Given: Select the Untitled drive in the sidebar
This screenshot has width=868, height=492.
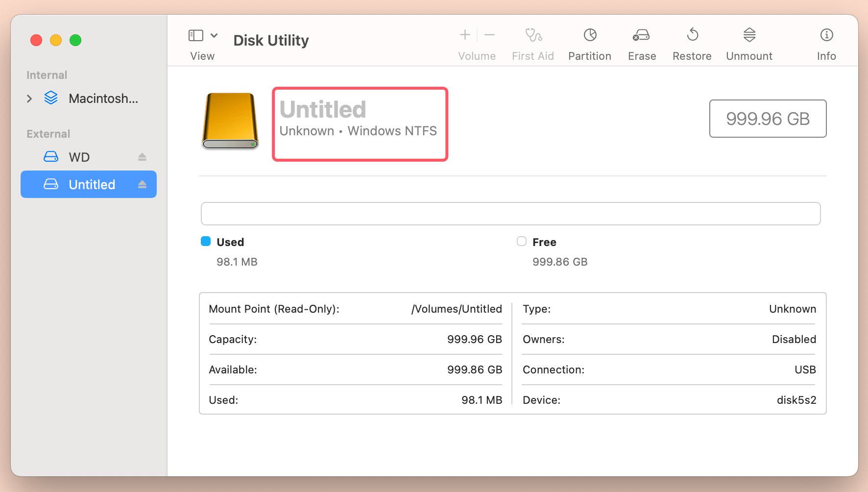Looking at the screenshot, I should point(91,184).
